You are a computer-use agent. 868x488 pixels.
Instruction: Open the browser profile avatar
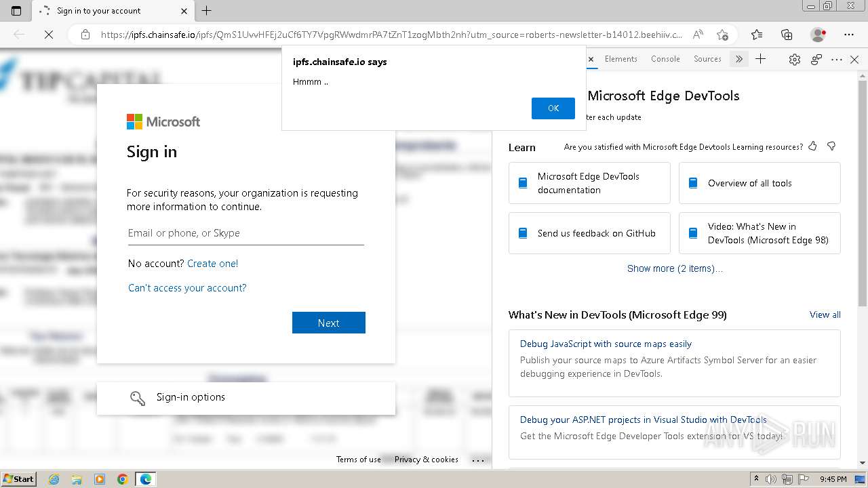(x=818, y=35)
